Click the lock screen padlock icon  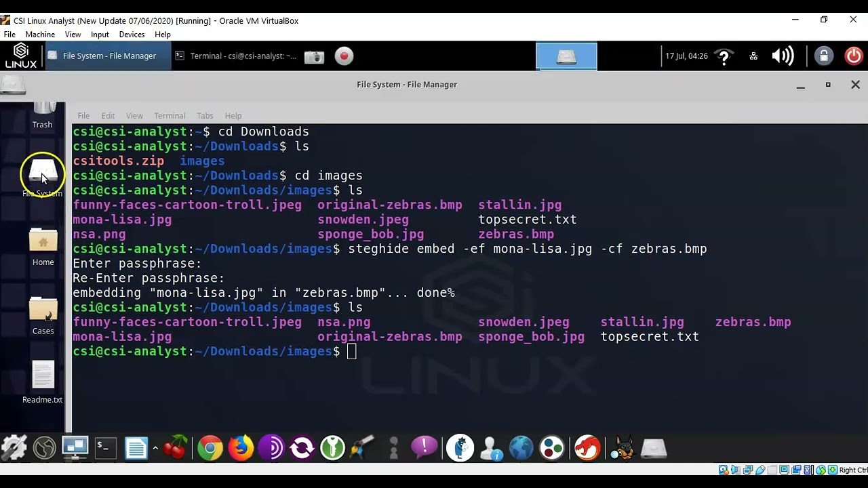(x=824, y=56)
